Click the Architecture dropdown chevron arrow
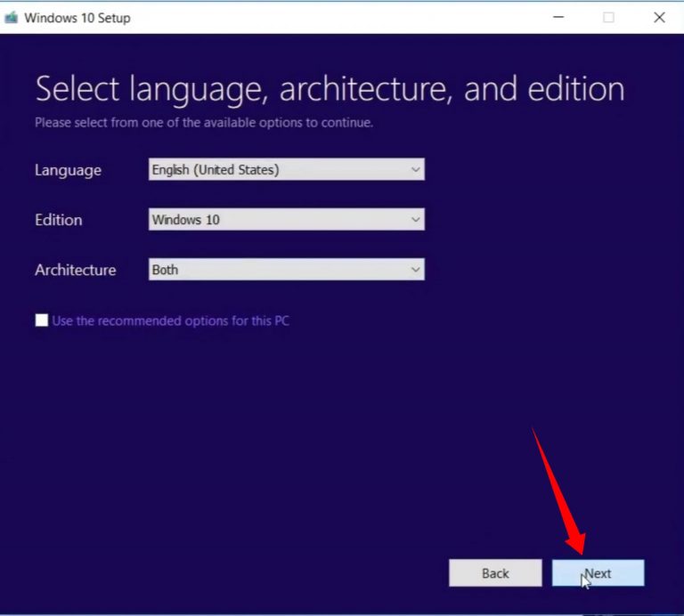The width and height of the screenshot is (684, 616). 415,270
